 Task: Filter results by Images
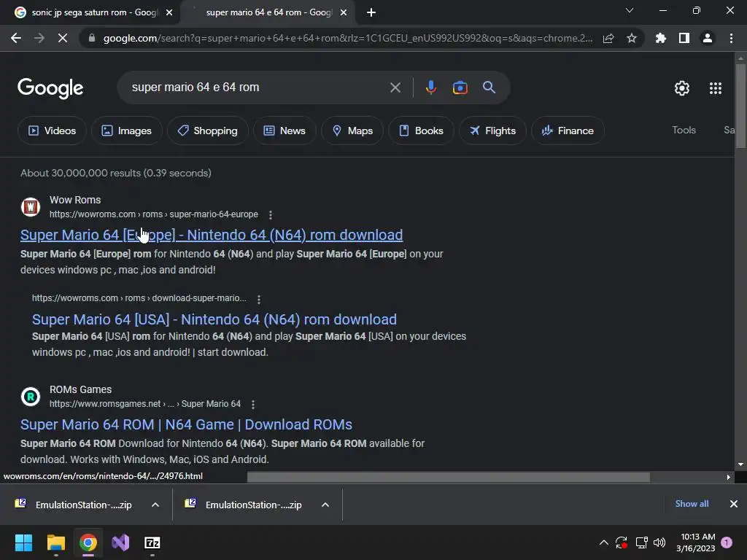click(x=127, y=131)
